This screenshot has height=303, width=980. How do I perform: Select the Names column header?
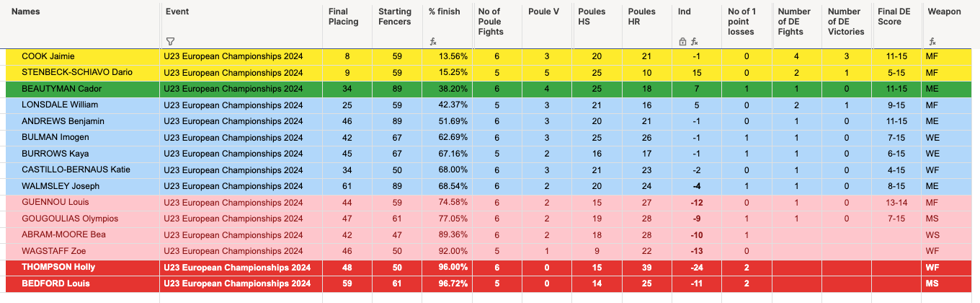coord(26,12)
